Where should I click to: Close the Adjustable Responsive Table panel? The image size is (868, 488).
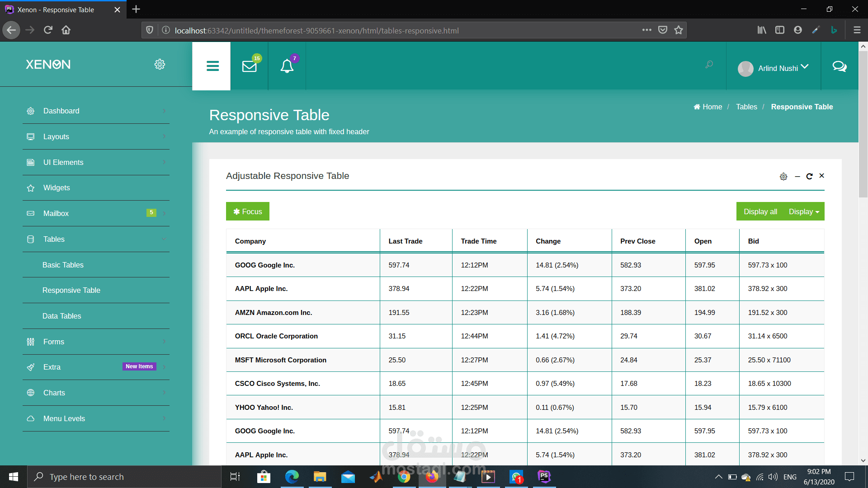coord(821,176)
